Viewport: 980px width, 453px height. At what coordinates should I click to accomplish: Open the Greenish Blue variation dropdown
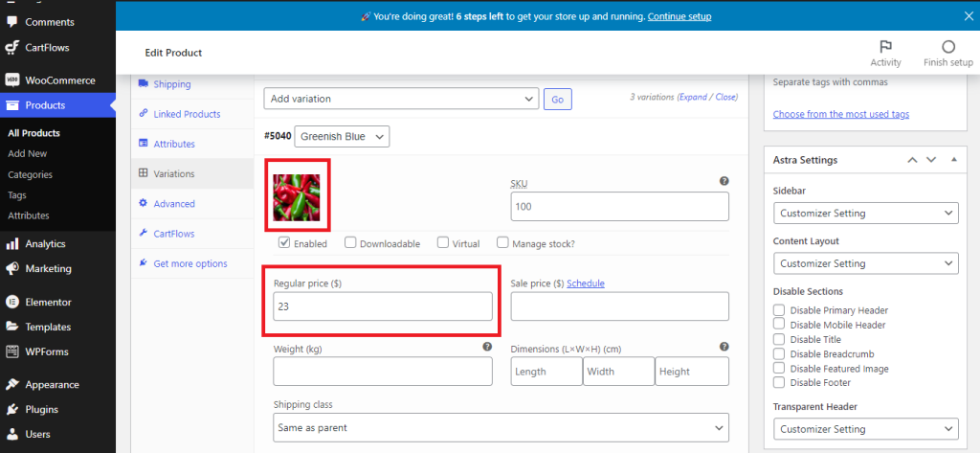click(343, 137)
